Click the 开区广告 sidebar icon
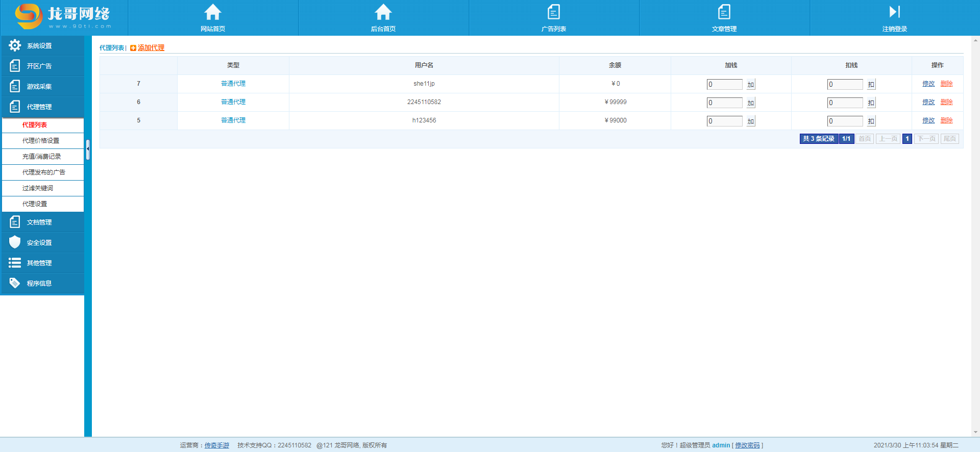980x452 pixels. tap(15, 66)
